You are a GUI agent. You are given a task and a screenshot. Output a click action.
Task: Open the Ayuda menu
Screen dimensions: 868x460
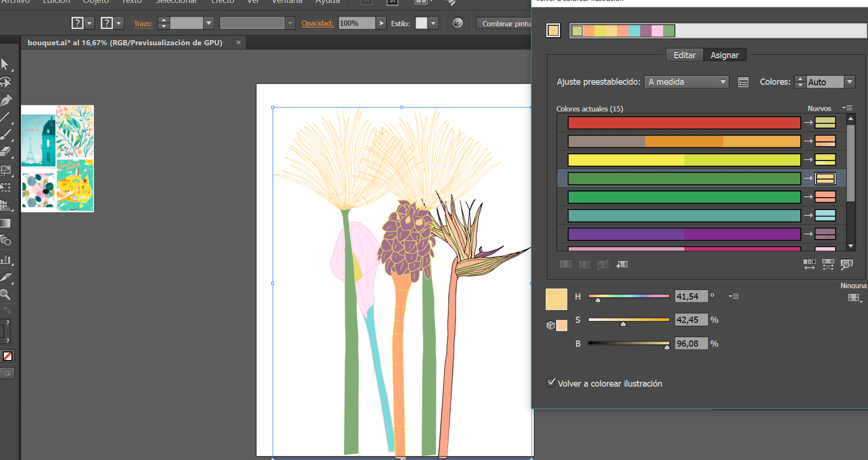pyautogui.click(x=328, y=2)
